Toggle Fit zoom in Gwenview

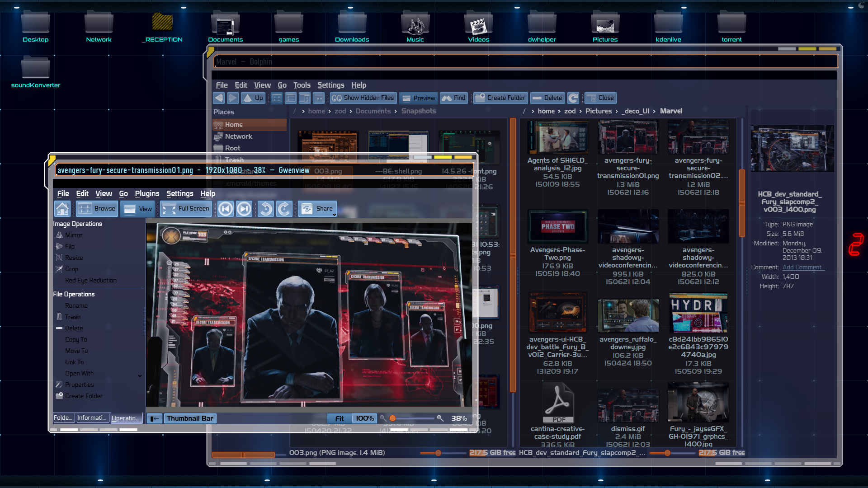tap(340, 418)
